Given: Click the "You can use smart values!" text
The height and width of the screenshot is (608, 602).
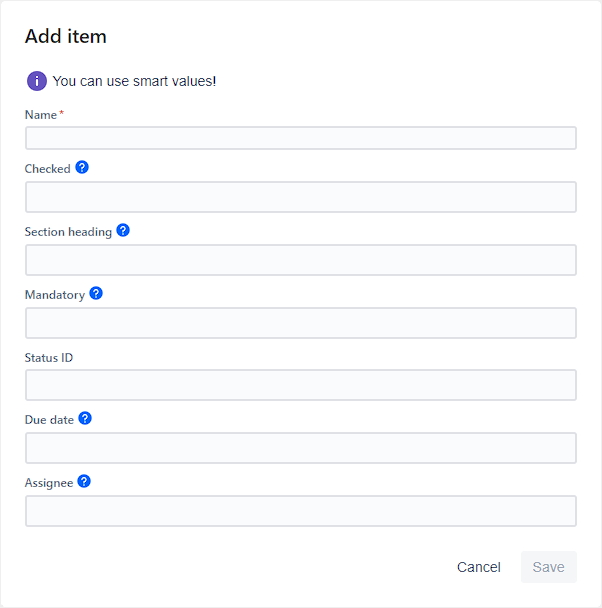Looking at the screenshot, I should click(x=134, y=81).
